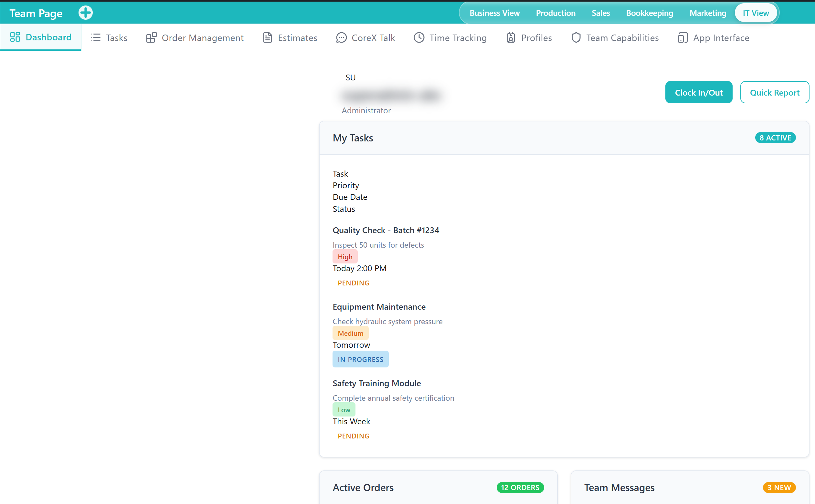This screenshot has width=815, height=504.
Task: Click the Time Tracking clock icon
Action: 419,38
